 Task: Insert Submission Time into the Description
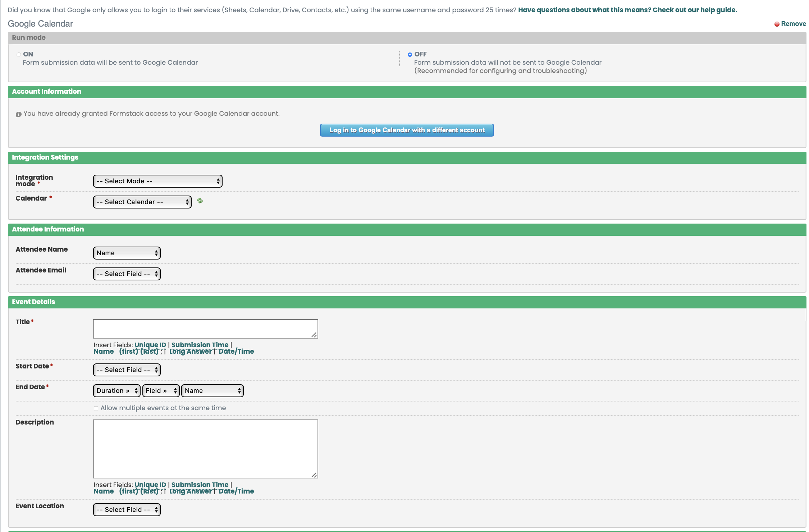(x=200, y=485)
